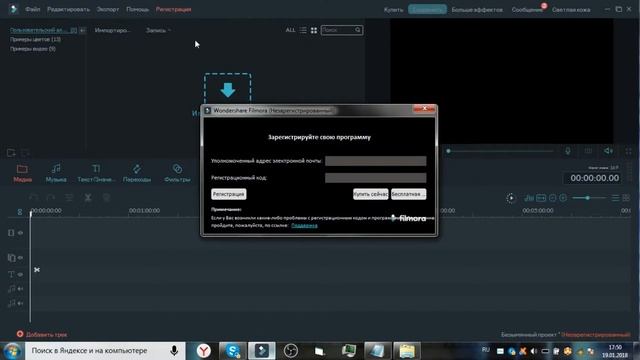
Task: Switch to the Медиа tab
Action: (x=22, y=173)
